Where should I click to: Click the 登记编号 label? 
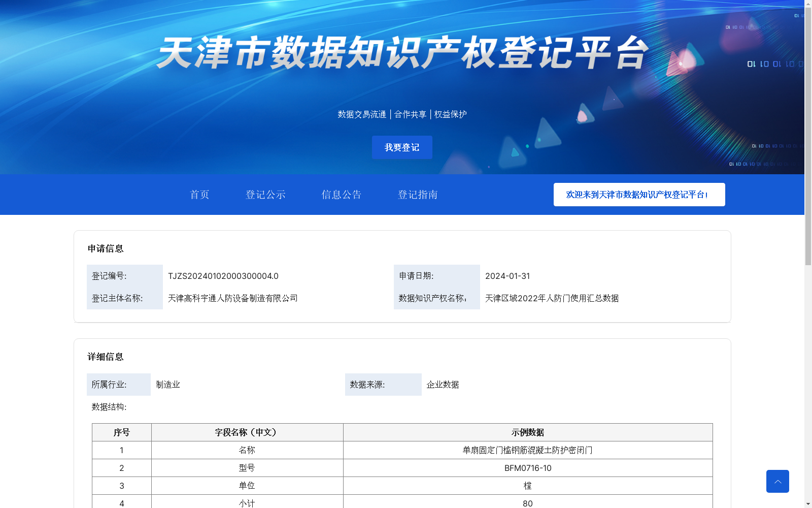click(x=109, y=276)
